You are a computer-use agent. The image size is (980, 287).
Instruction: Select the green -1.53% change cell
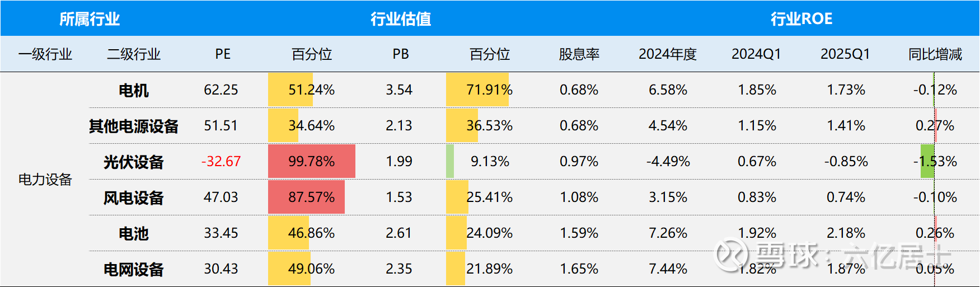click(x=927, y=161)
